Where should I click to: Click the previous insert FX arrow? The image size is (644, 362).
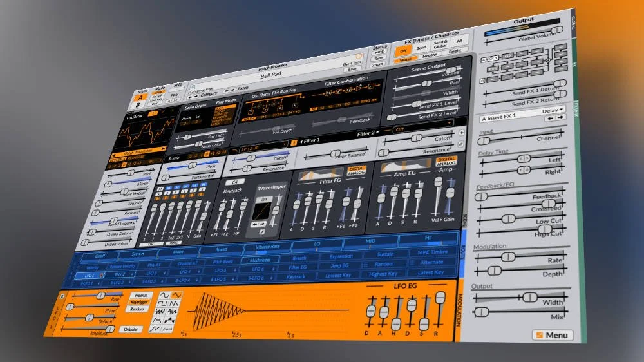coord(550,119)
